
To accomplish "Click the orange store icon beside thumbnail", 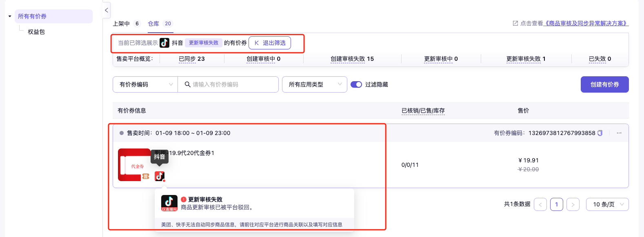I will [x=146, y=176].
